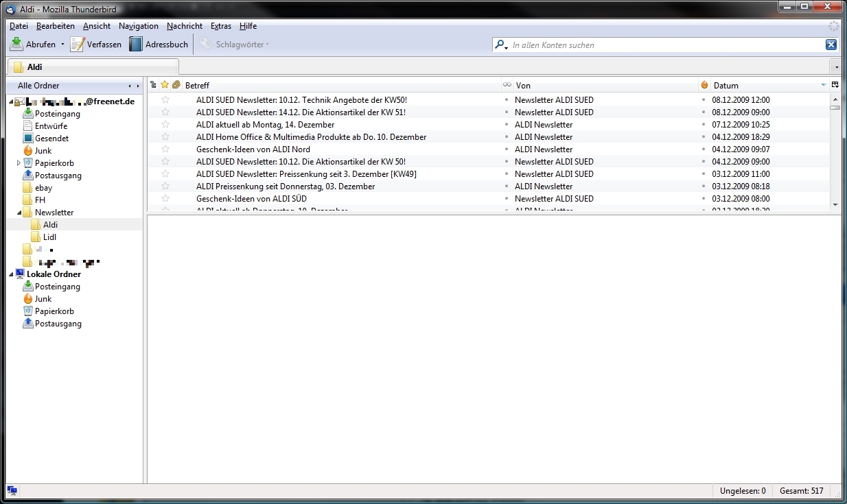This screenshot has width=847, height=504.
Task: Select the freenet Papierkorb trash folder
Action: click(54, 163)
